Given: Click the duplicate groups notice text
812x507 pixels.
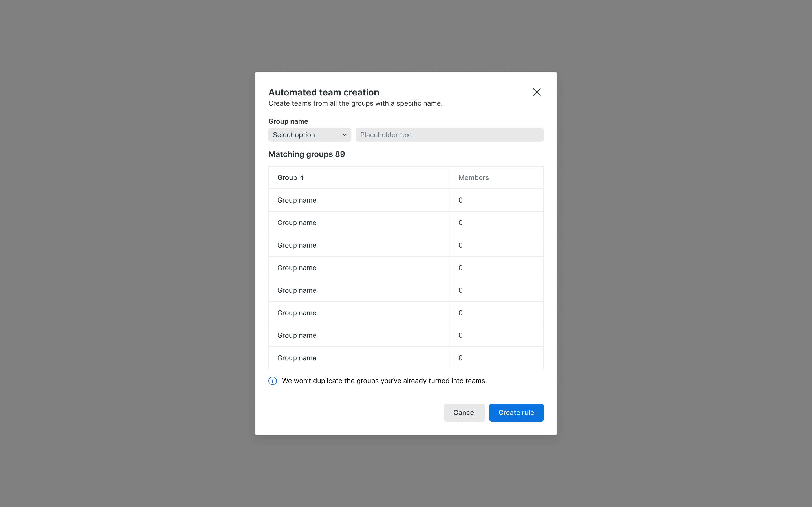Looking at the screenshot, I should click(384, 381).
